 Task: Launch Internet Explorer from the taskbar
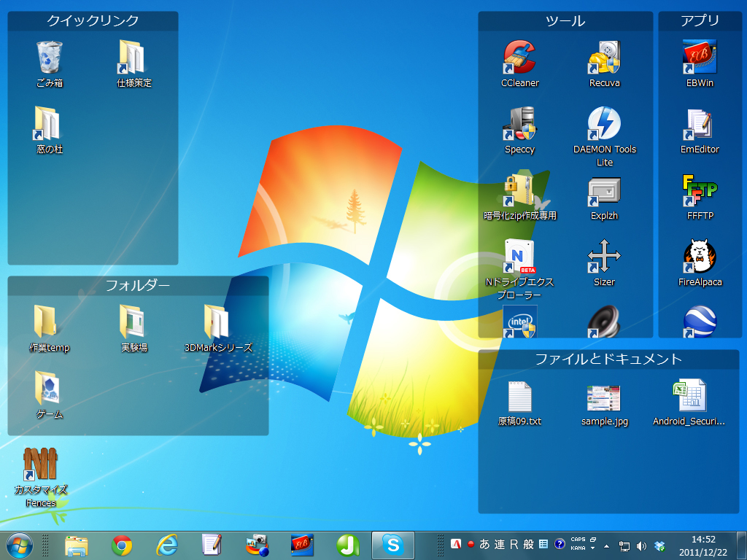[x=167, y=545]
